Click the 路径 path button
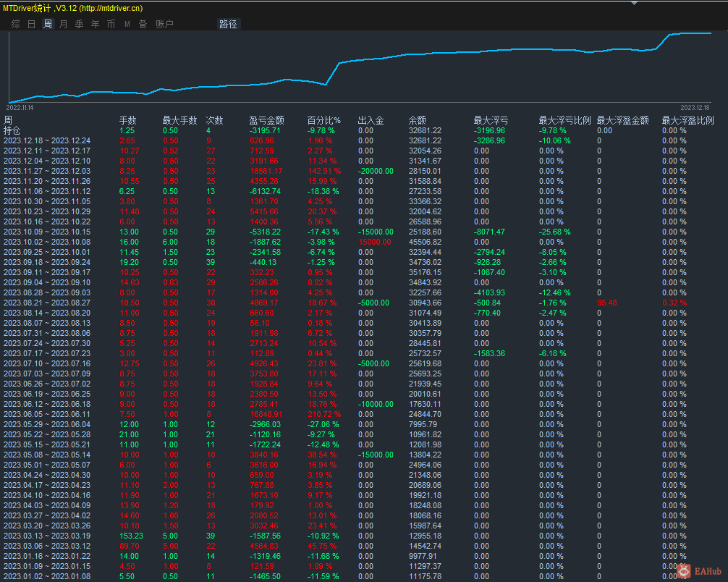This screenshot has width=728, height=582. point(228,24)
